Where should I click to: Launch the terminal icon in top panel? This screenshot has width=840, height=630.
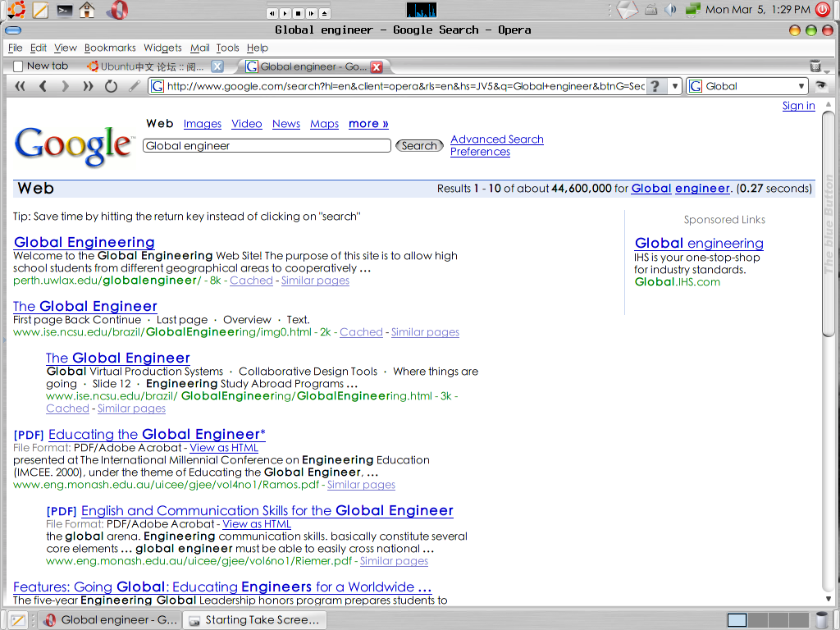click(x=64, y=10)
